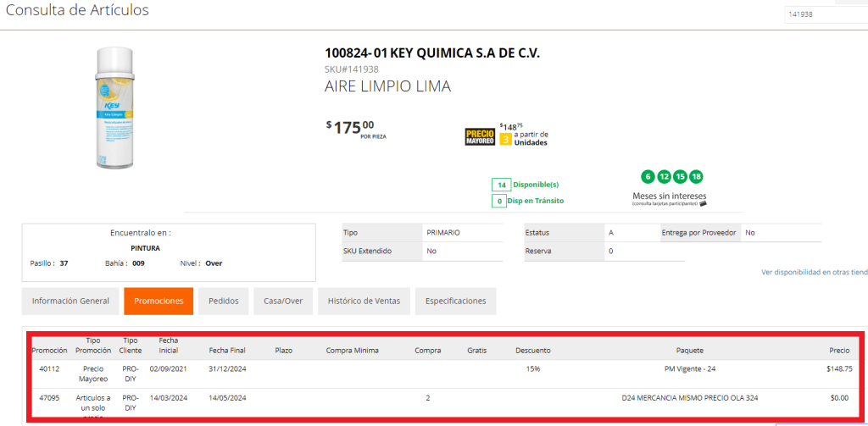The image size is (868, 426).
Task: Click the yellow 3 units badge
Action: tap(505, 140)
